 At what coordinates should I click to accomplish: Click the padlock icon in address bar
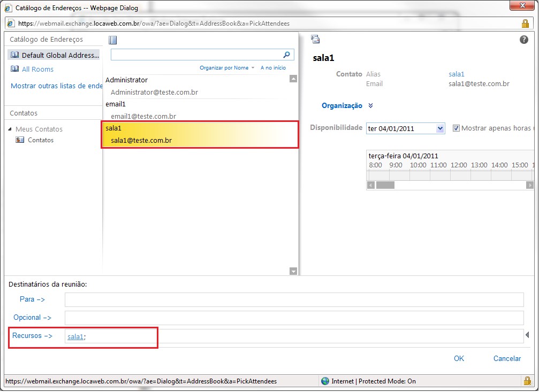(x=525, y=24)
